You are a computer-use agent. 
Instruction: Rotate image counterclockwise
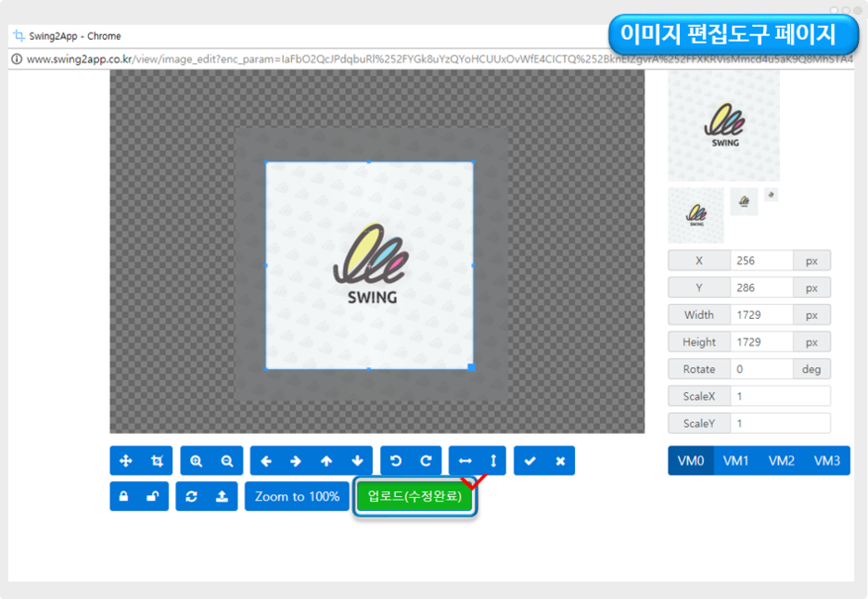396,461
